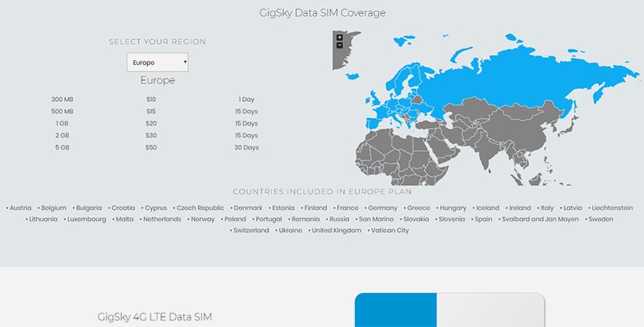This screenshot has height=327, width=644.
Task: Click the GigSky SIM card image
Action: pos(450,310)
